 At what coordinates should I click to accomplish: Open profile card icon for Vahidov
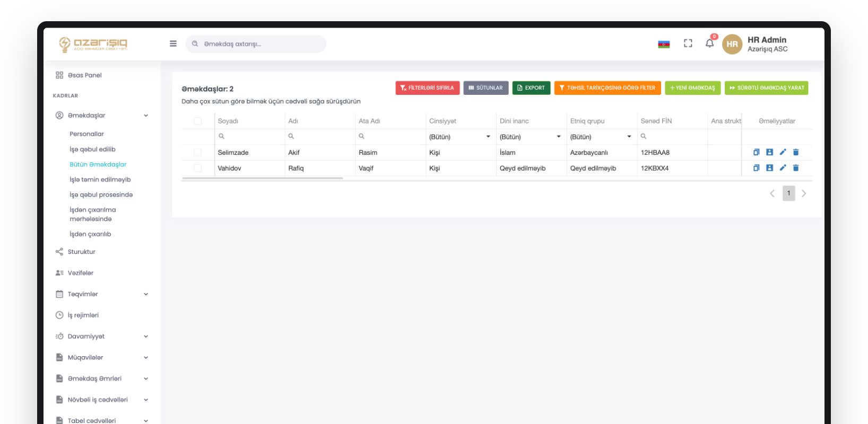[769, 168]
